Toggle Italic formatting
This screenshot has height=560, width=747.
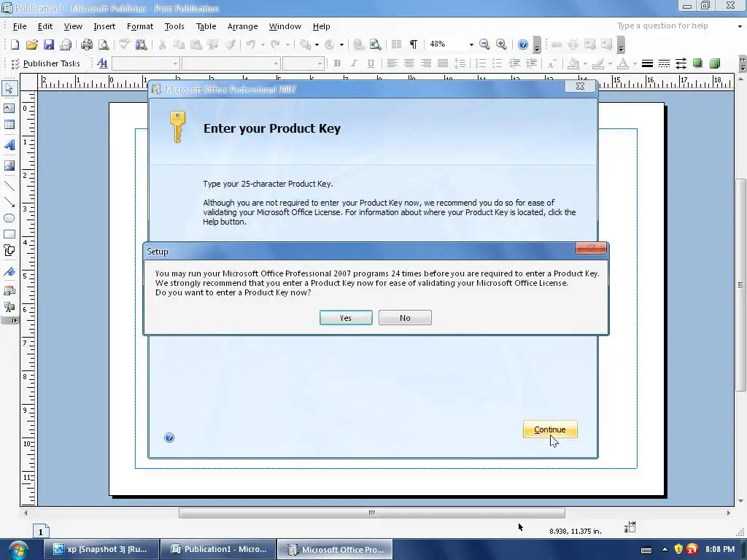pyautogui.click(x=354, y=63)
